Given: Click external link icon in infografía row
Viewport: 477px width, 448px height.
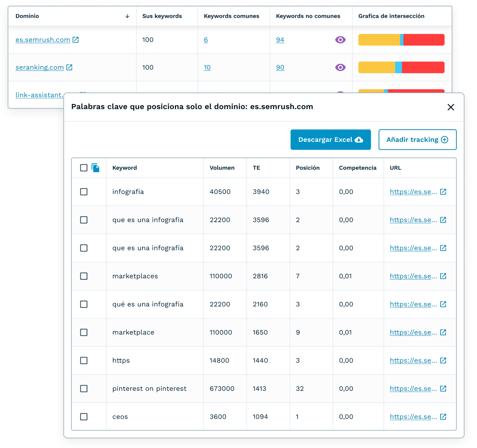Looking at the screenshot, I should (443, 192).
